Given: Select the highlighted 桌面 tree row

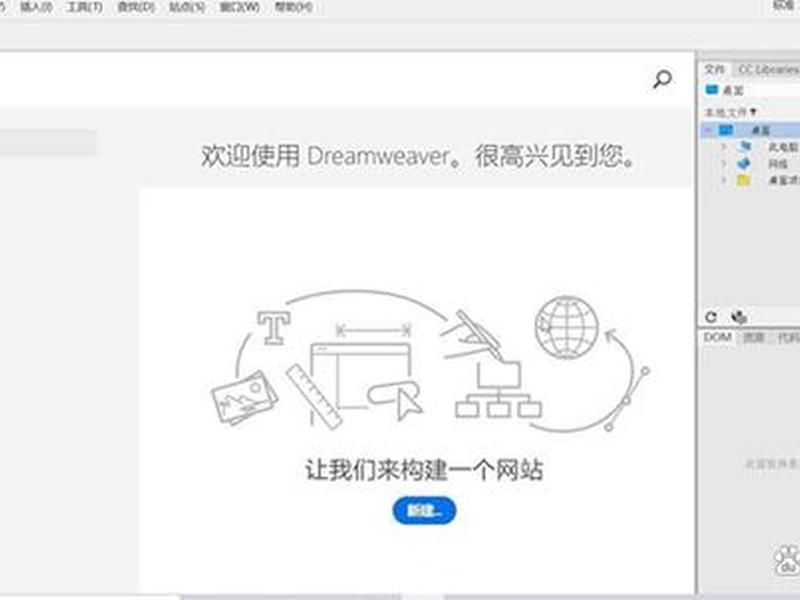Looking at the screenshot, I should click(751, 130).
